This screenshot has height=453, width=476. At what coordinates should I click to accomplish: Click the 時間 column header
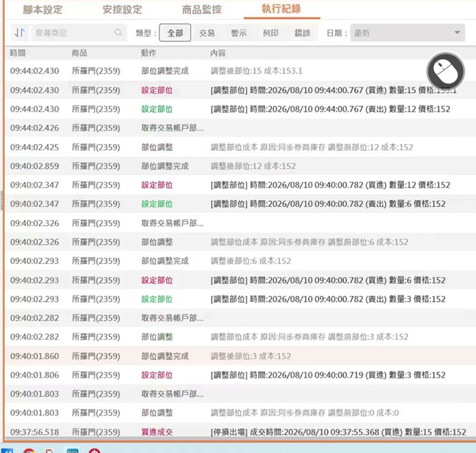18,53
